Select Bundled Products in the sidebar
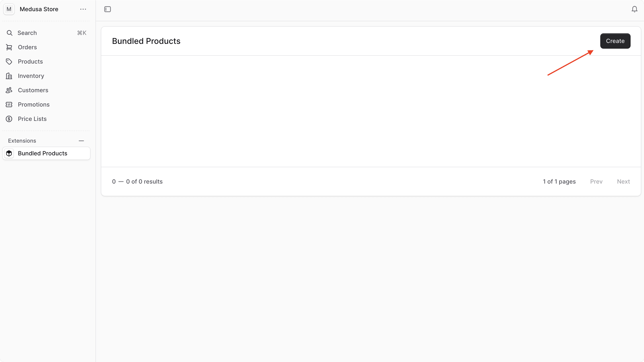This screenshot has height=362, width=644. tap(43, 153)
